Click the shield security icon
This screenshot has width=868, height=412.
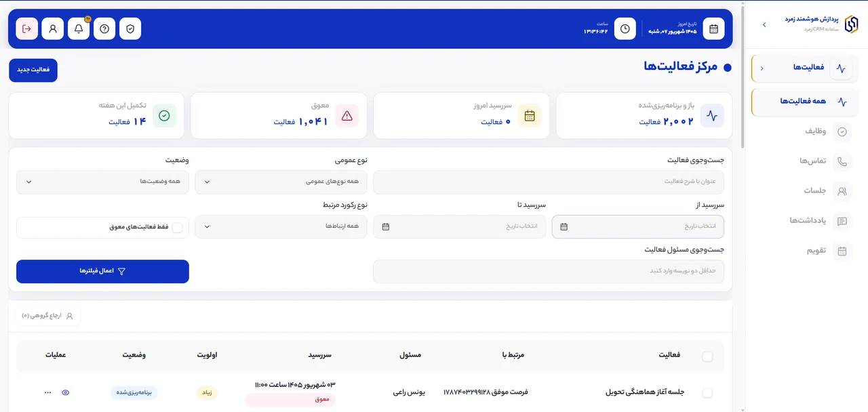click(x=130, y=29)
